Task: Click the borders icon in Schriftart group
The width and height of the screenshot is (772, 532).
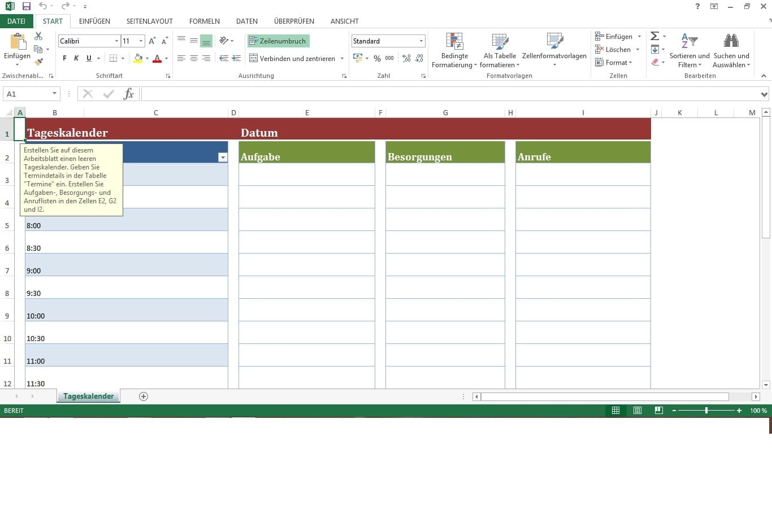Action: point(113,58)
